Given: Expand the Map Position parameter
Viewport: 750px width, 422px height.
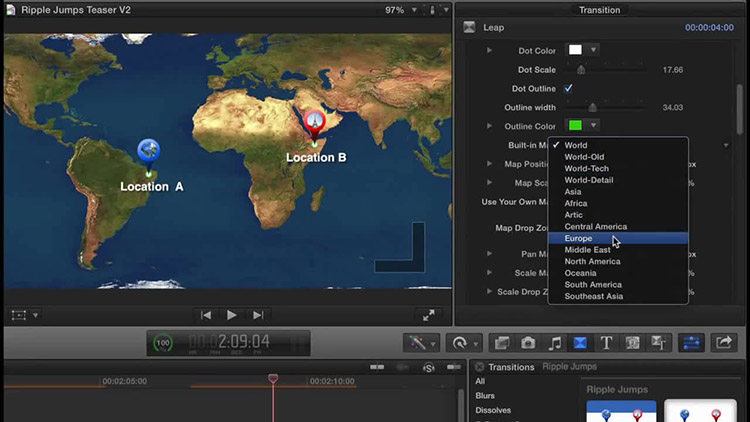Looking at the screenshot, I should [x=489, y=164].
